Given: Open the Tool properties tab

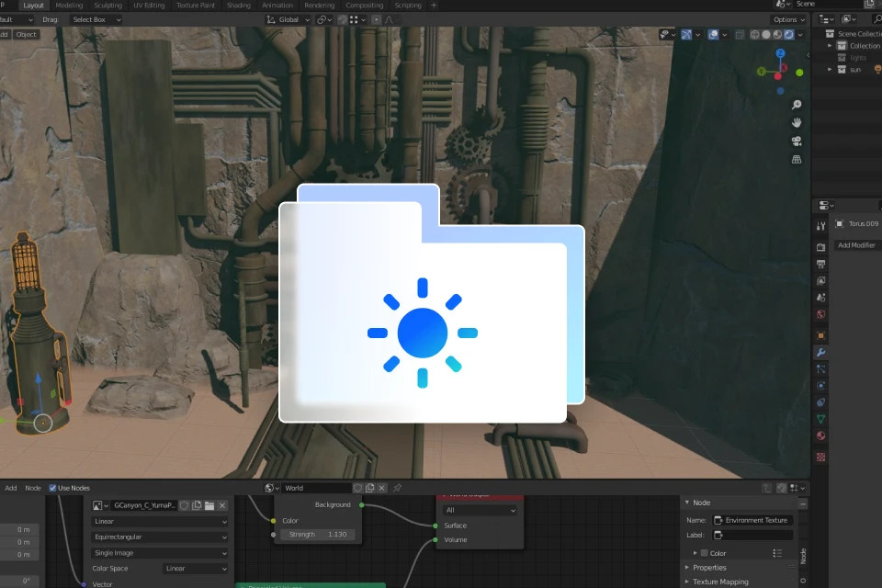Looking at the screenshot, I should (820, 226).
